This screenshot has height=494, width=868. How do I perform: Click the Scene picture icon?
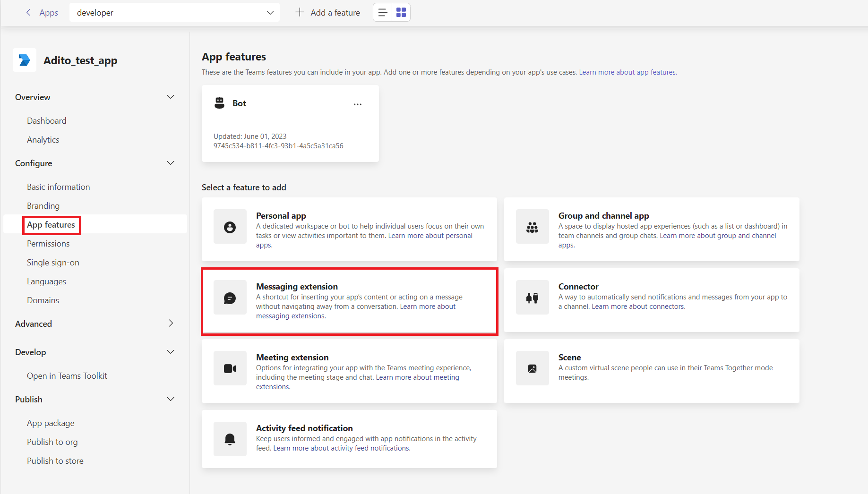tap(533, 369)
